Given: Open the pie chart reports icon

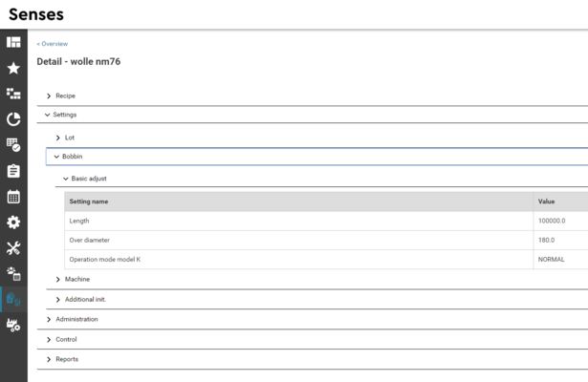Looking at the screenshot, I should pos(13,119).
